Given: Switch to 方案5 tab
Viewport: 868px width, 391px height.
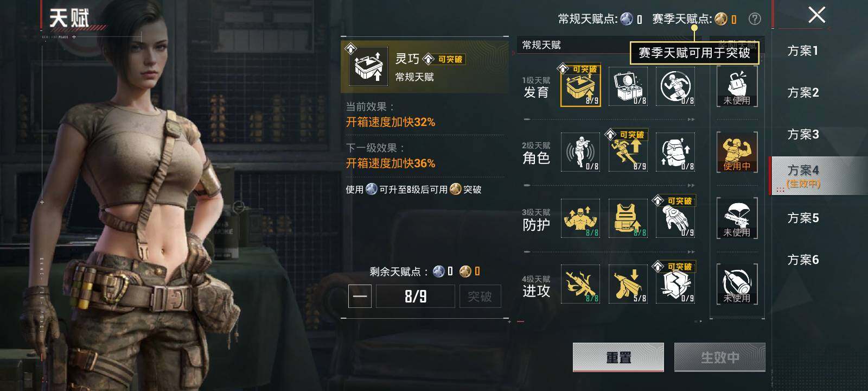Looking at the screenshot, I should click(x=803, y=218).
